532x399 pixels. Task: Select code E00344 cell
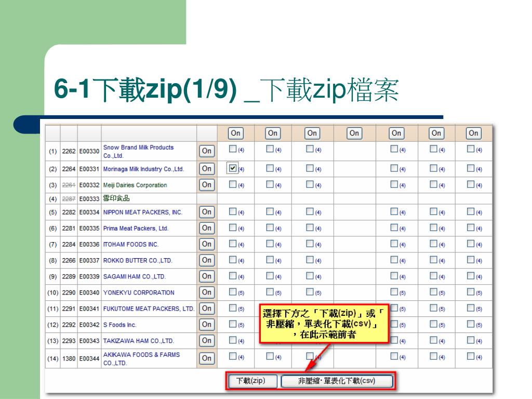coord(89,358)
